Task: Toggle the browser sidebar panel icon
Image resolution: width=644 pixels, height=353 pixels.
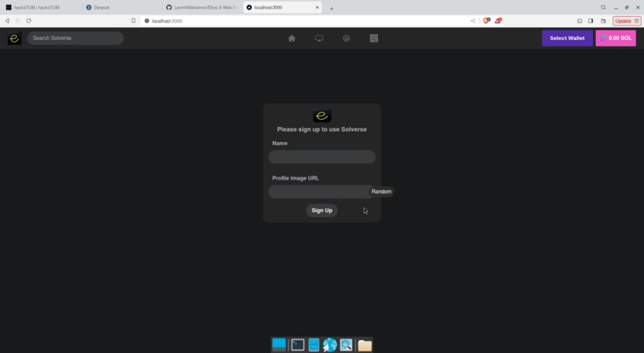Action: [x=590, y=21]
